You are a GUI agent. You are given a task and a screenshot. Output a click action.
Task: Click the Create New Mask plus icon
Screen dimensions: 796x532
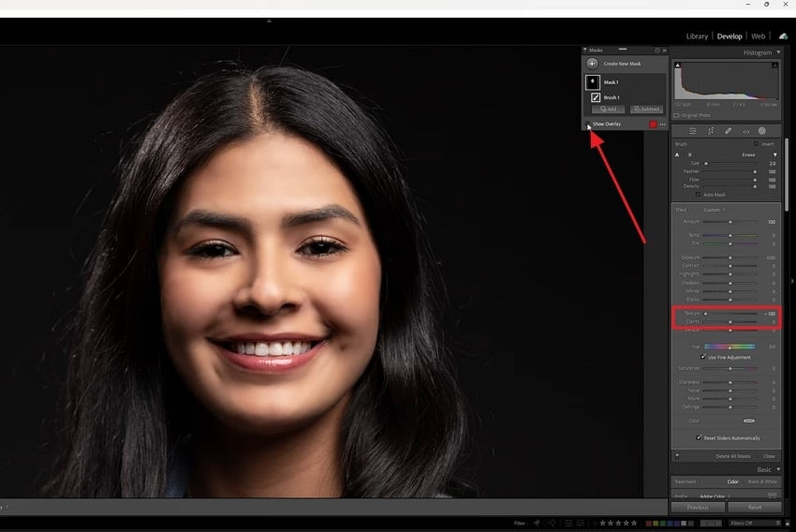592,64
